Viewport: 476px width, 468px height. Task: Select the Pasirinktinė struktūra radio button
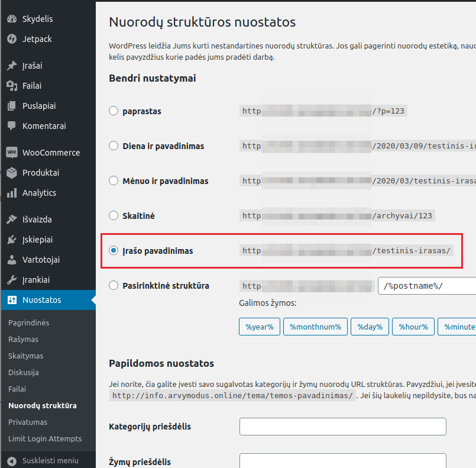(114, 286)
